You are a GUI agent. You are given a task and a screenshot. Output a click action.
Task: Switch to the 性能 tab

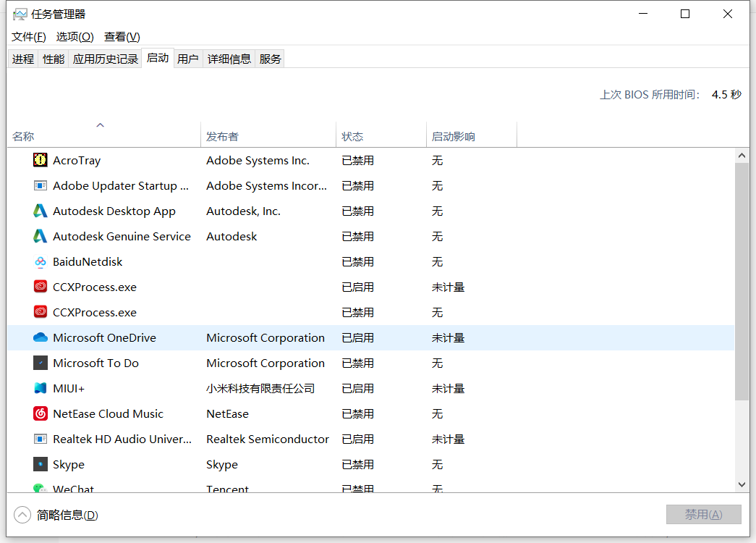click(54, 59)
